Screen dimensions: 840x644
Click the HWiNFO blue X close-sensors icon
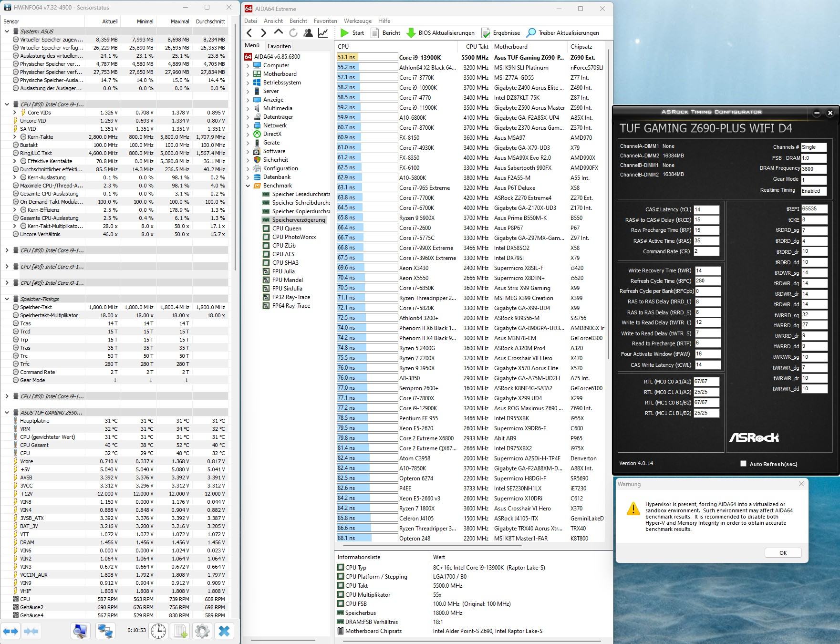(x=224, y=631)
